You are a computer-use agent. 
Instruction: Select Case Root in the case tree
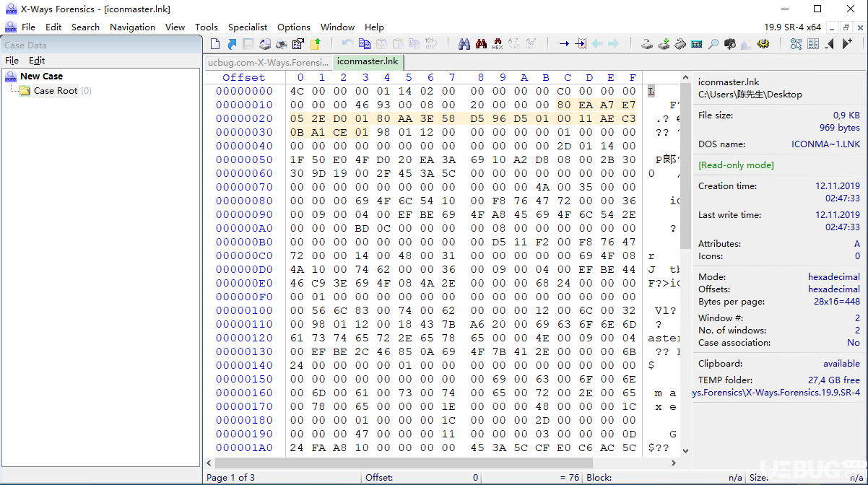(x=55, y=90)
